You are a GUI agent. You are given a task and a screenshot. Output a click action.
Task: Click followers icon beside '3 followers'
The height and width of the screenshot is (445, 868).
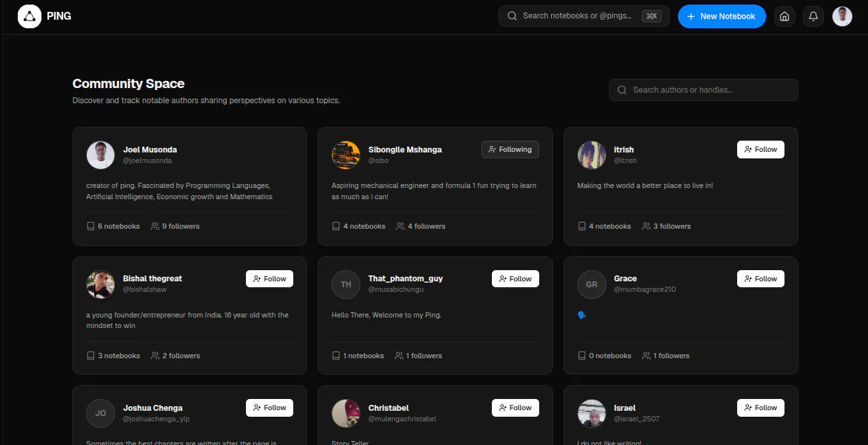646,226
